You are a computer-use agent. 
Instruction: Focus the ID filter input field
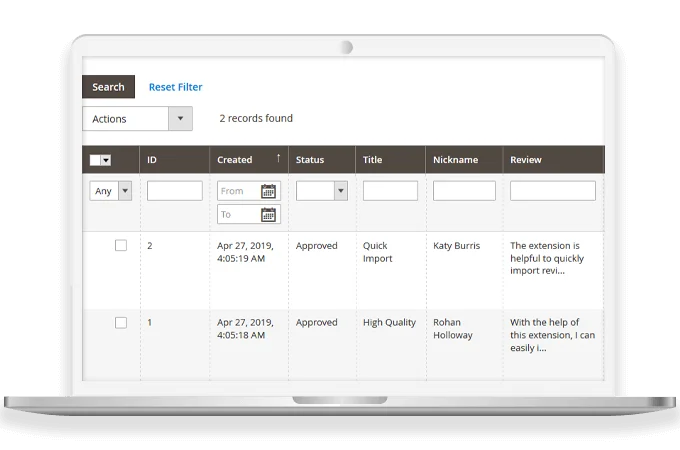click(174, 191)
